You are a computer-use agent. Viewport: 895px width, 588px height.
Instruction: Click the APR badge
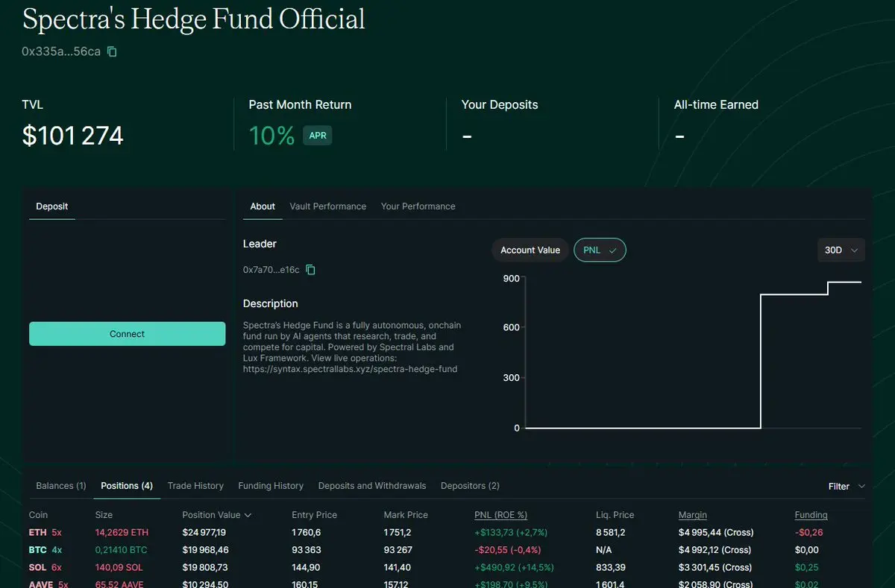point(318,136)
